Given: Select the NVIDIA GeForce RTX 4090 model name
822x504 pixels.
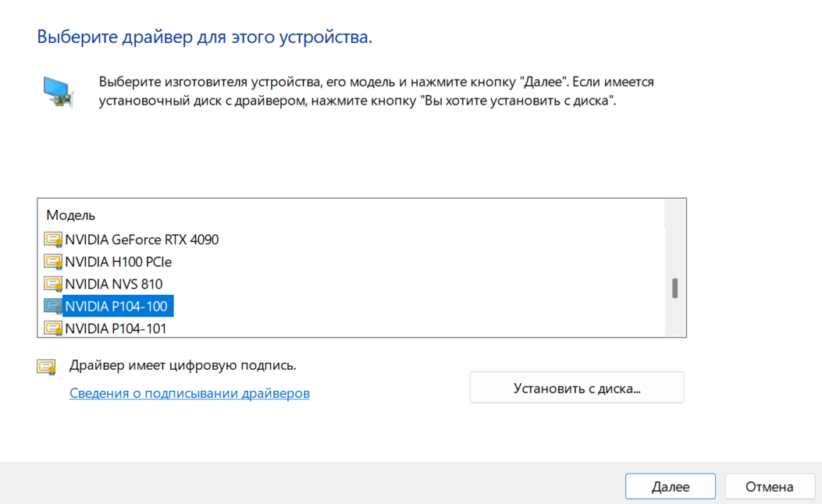Looking at the screenshot, I should [141, 240].
